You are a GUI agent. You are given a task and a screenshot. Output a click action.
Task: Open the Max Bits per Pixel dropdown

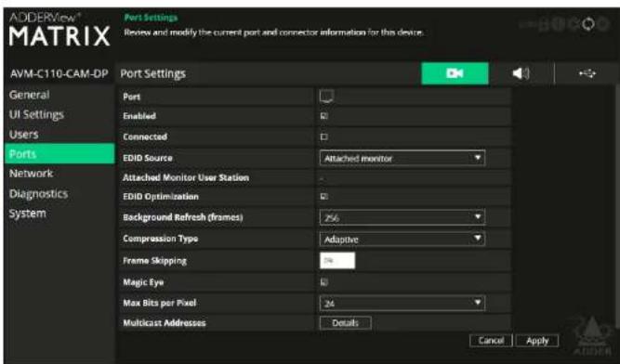tap(402, 303)
